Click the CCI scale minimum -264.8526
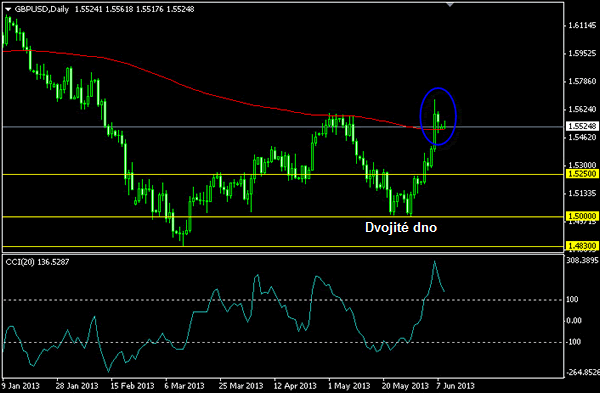This screenshot has width=600, height=393. coord(582,372)
